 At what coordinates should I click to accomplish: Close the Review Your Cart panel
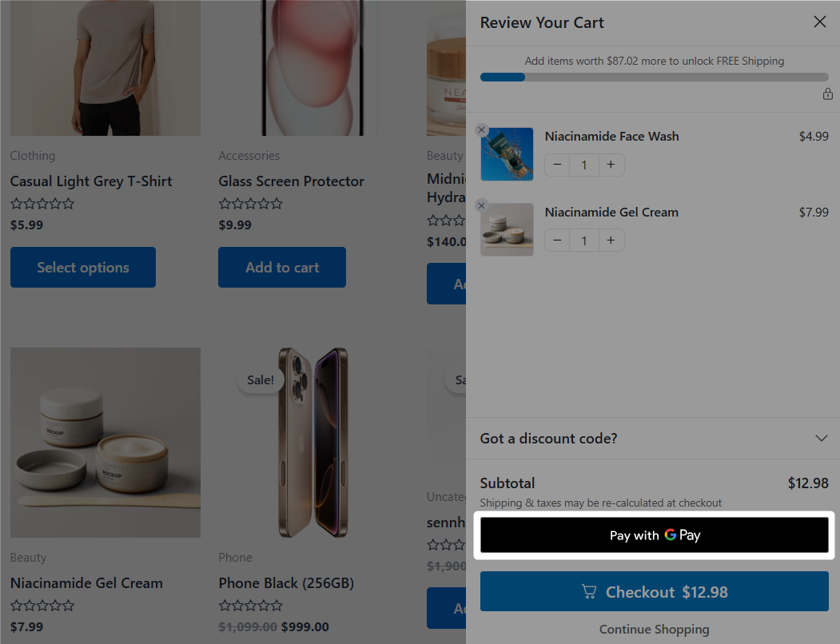click(x=819, y=22)
